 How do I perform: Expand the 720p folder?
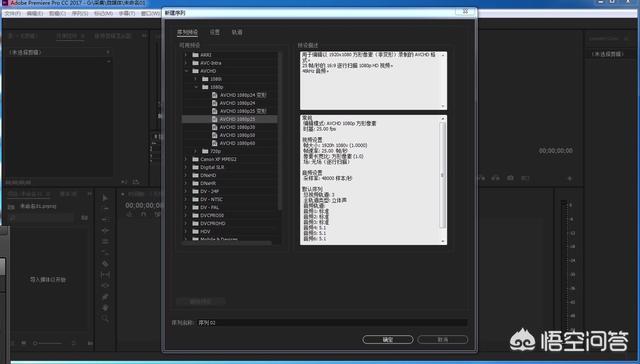click(196, 151)
